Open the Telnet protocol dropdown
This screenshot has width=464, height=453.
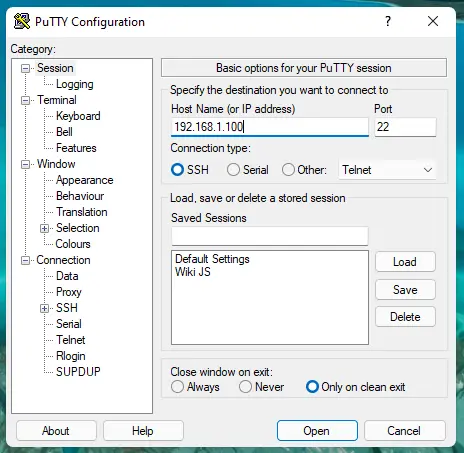[387, 170]
